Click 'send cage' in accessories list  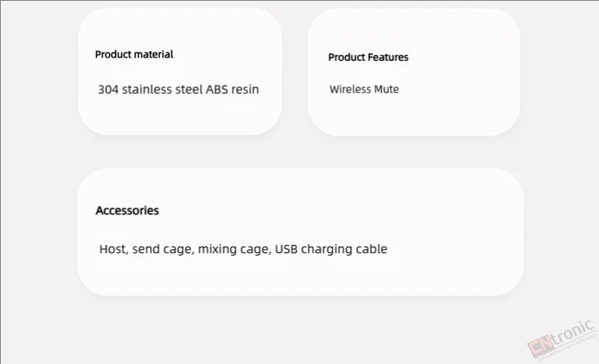(x=163, y=249)
